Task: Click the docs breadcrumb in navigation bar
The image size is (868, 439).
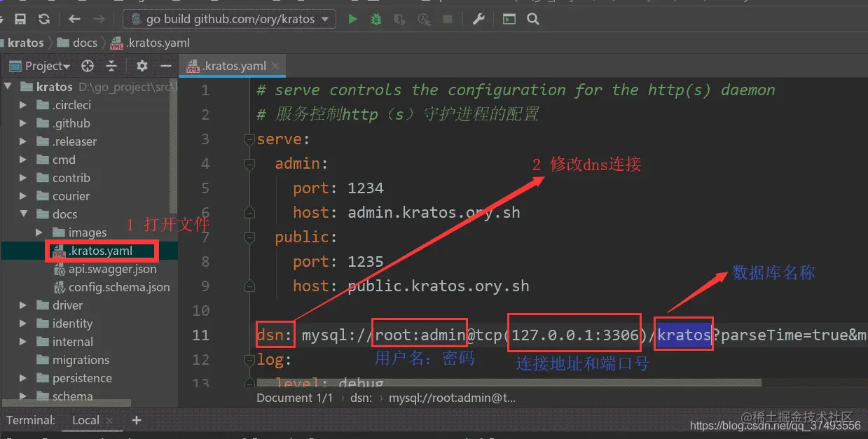Action: coord(77,43)
